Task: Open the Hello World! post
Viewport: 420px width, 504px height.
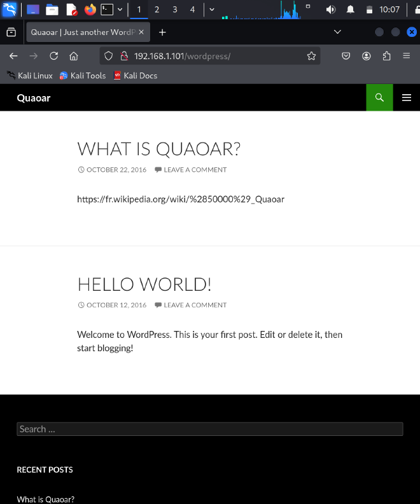Action: click(144, 284)
